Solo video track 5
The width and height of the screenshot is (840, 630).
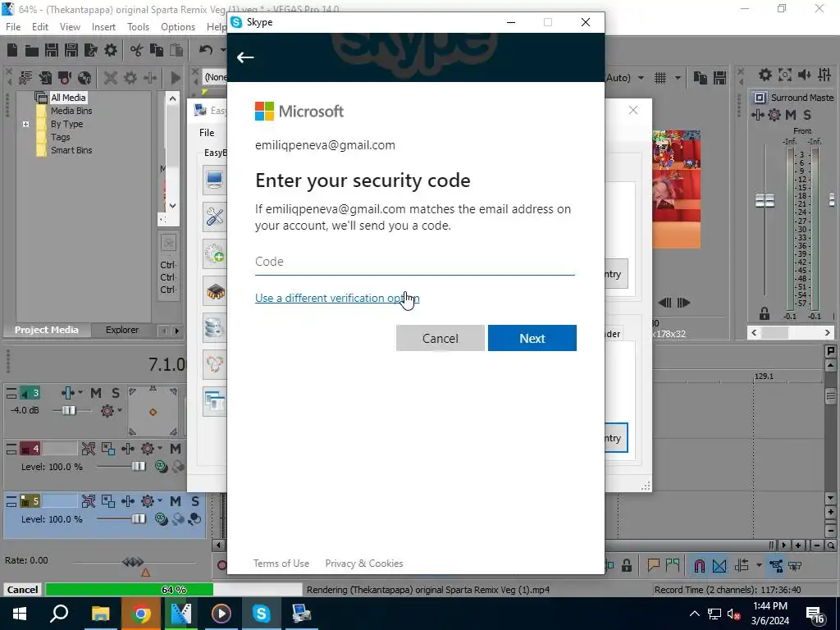coord(195,501)
